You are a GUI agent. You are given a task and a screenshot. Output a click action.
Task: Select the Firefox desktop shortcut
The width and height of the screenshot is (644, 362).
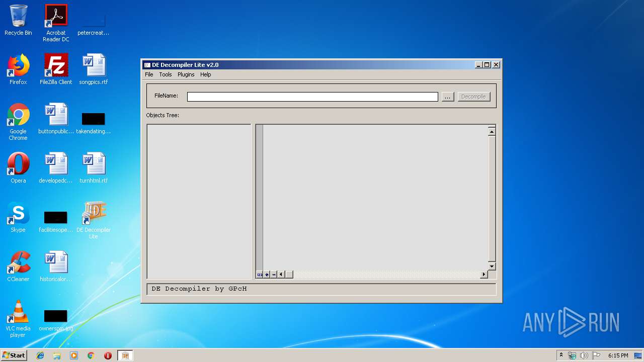coord(18,69)
